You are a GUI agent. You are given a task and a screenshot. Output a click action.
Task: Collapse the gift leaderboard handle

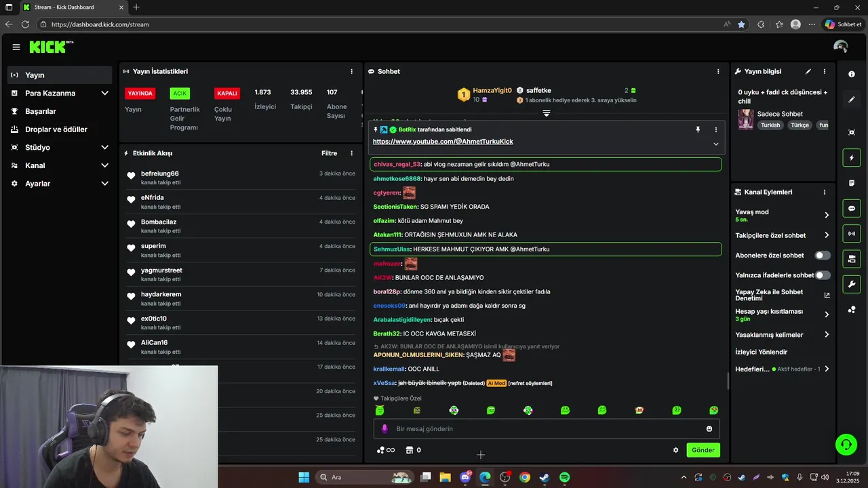click(546, 113)
